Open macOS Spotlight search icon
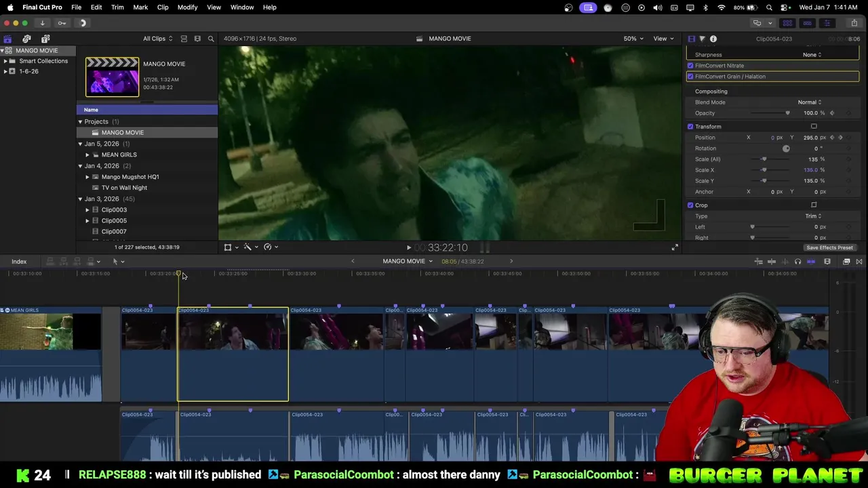This screenshot has width=868, height=488. [x=770, y=7]
